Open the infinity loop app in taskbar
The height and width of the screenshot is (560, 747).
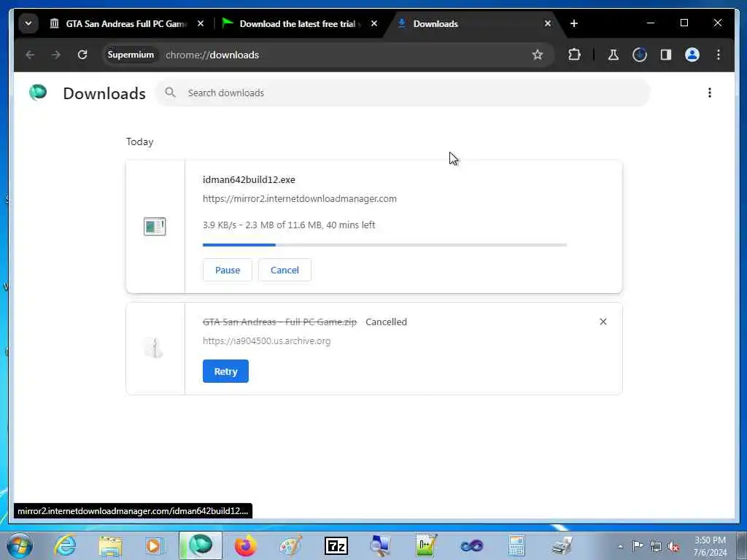coord(472,545)
